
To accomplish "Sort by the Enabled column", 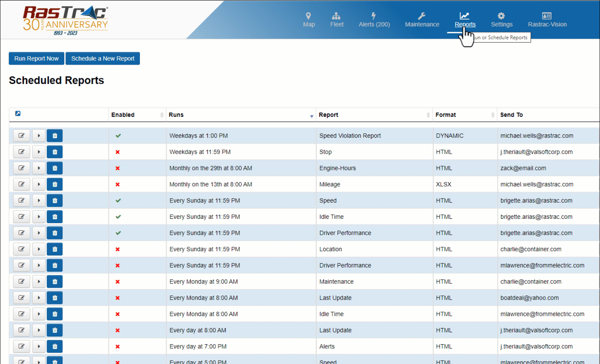I will (x=162, y=115).
